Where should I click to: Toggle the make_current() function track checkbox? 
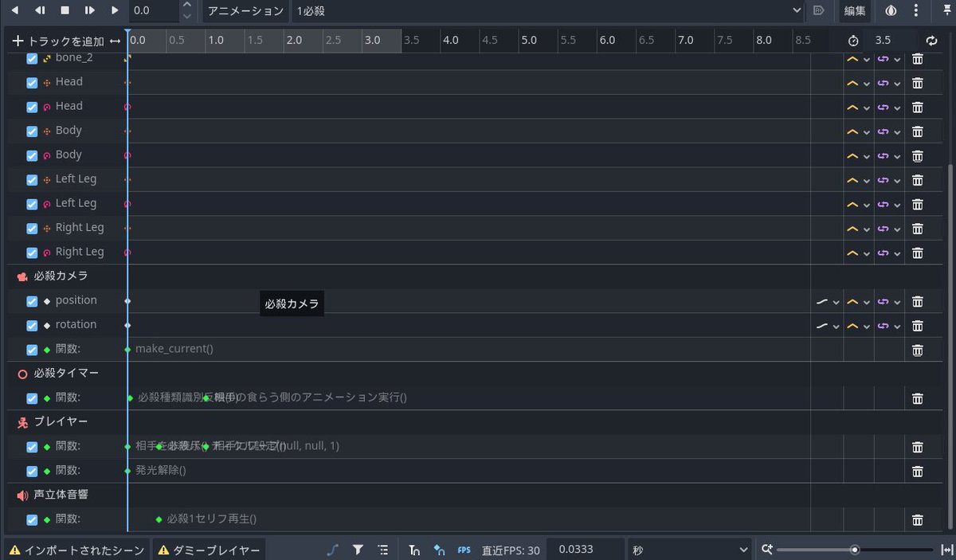point(32,350)
